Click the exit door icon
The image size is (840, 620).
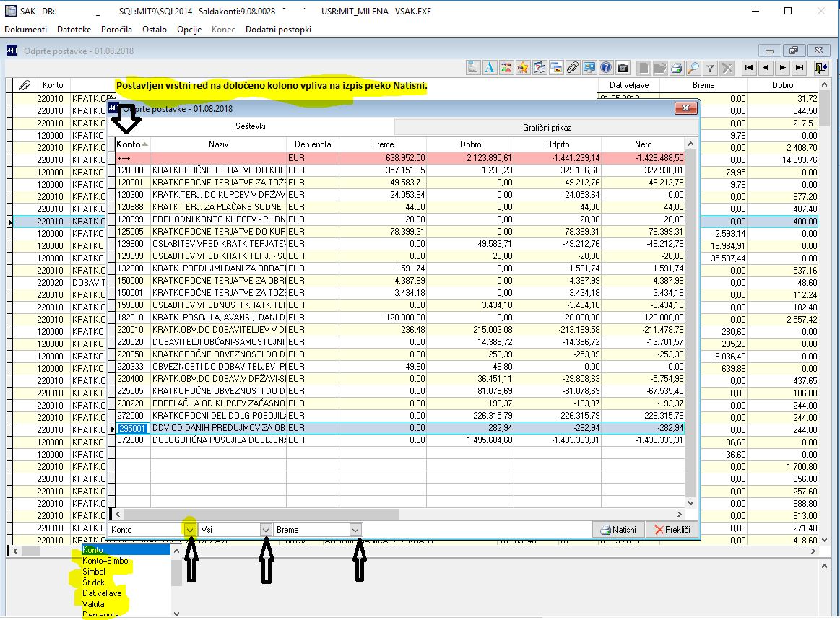pos(820,67)
